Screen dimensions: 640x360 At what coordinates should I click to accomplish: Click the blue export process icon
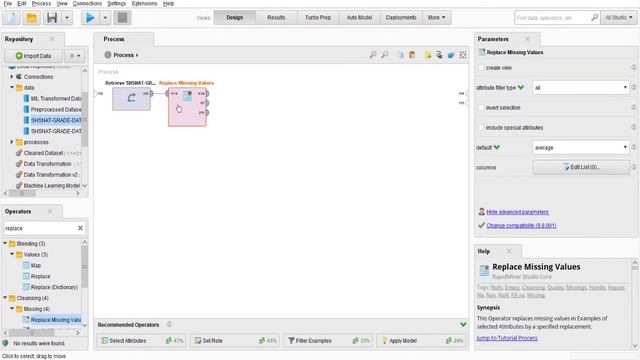[x=451, y=55]
